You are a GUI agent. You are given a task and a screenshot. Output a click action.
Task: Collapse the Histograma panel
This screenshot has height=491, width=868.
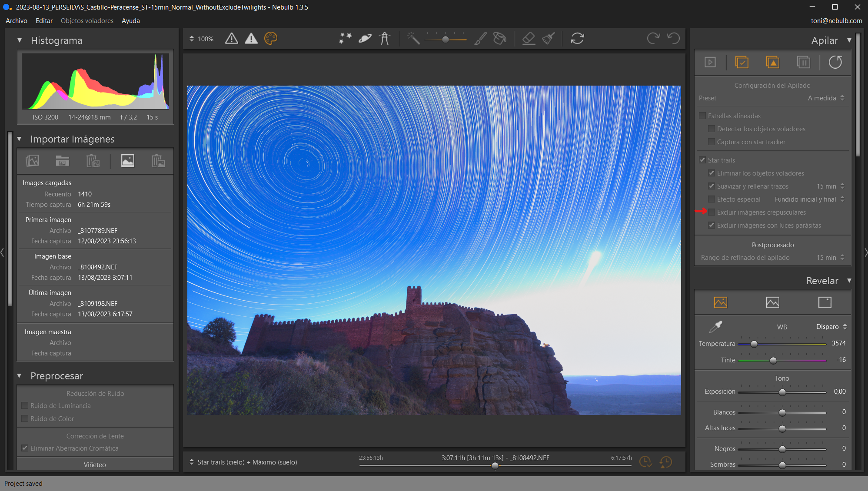click(19, 40)
